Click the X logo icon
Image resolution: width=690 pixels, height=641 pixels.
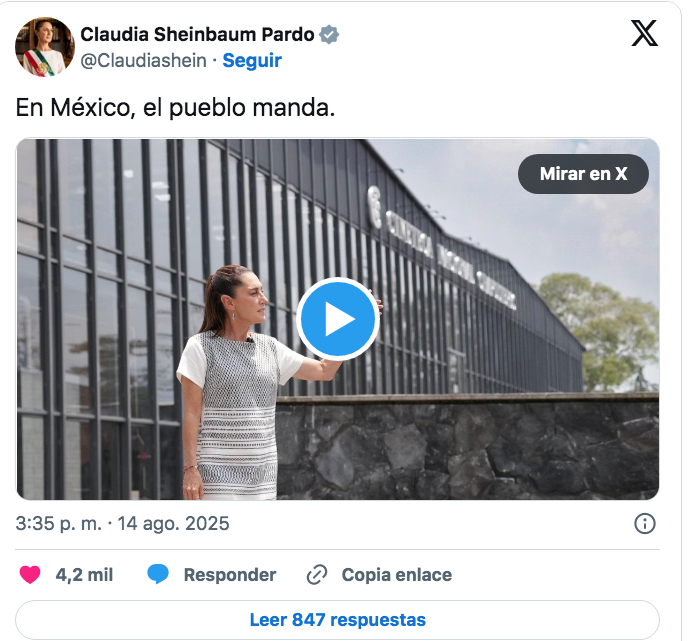pos(644,33)
